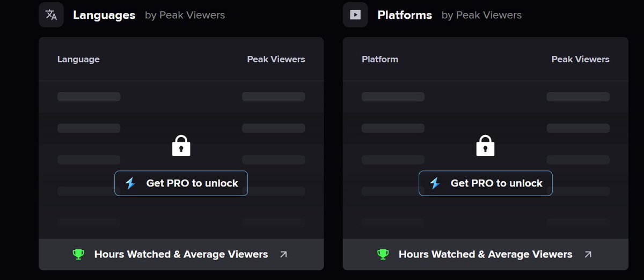
Task: Click the Platform column header
Action: tap(380, 59)
